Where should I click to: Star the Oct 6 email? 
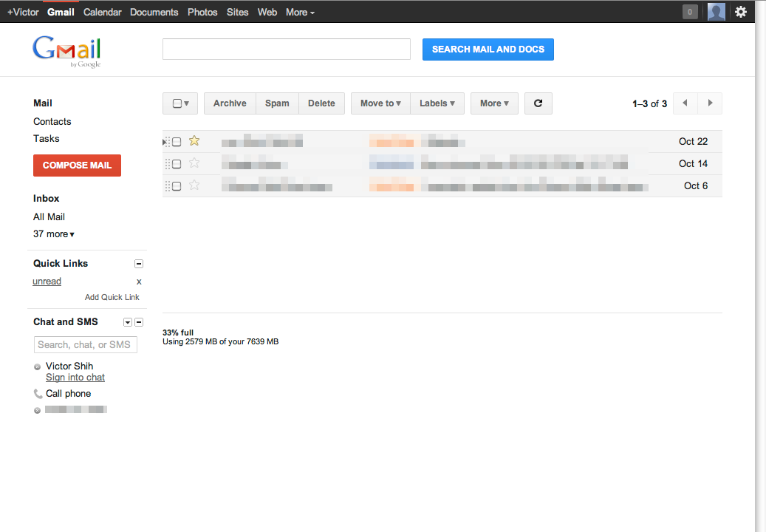pos(194,185)
